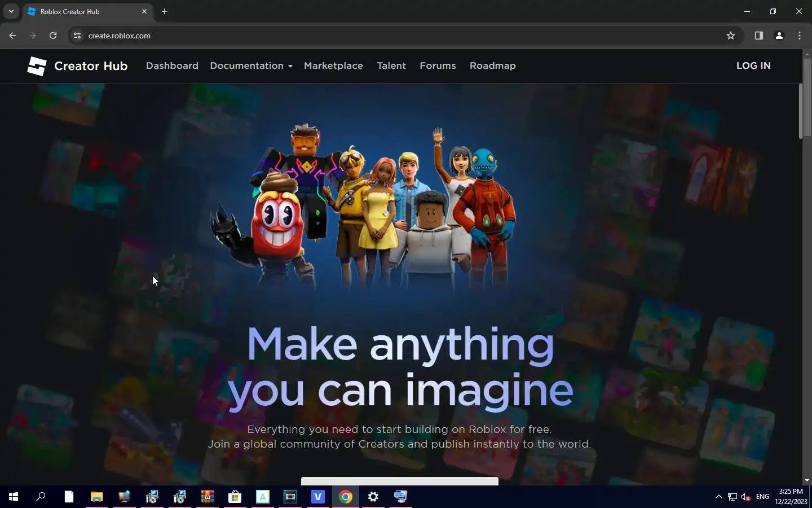Switch input language via ENG indicator
The width and height of the screenshot is (812, 508).
[762, 497]
